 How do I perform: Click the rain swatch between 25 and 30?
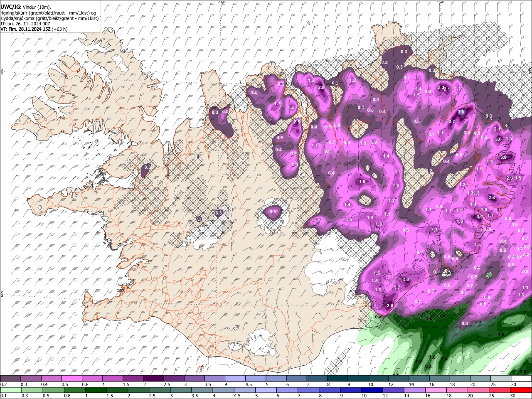click(499, 390)
